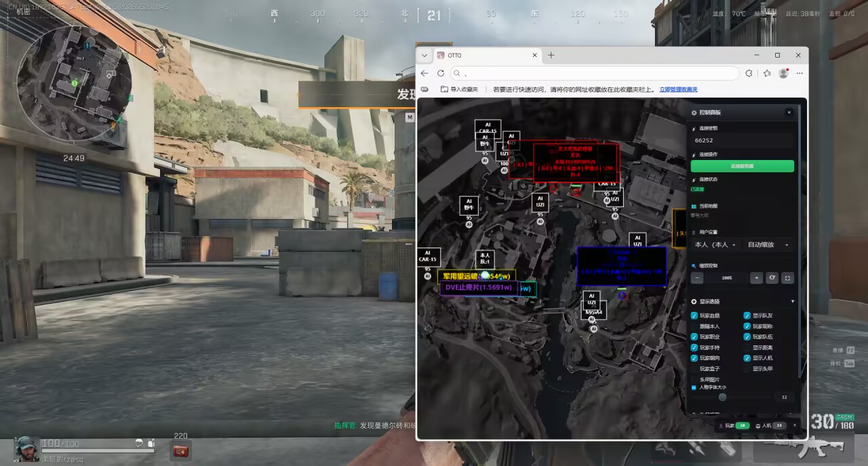Open the 自动缩放 dropdown
868x466 pixels.
(768, 244)
